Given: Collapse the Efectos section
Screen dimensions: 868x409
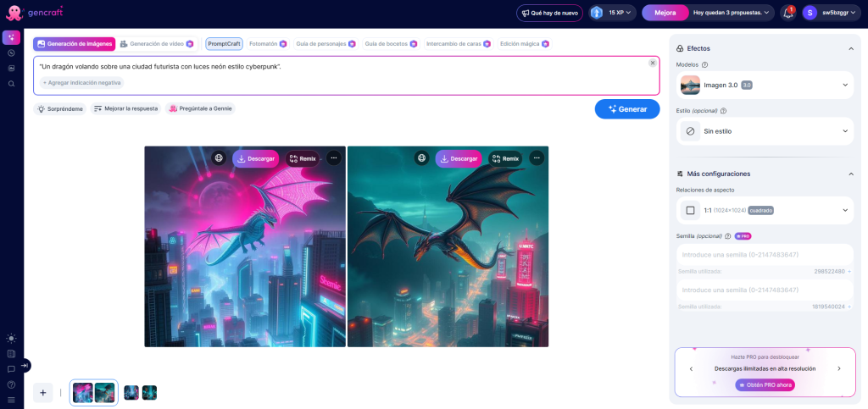Looking at the screenshot, I should click(851, 48).
